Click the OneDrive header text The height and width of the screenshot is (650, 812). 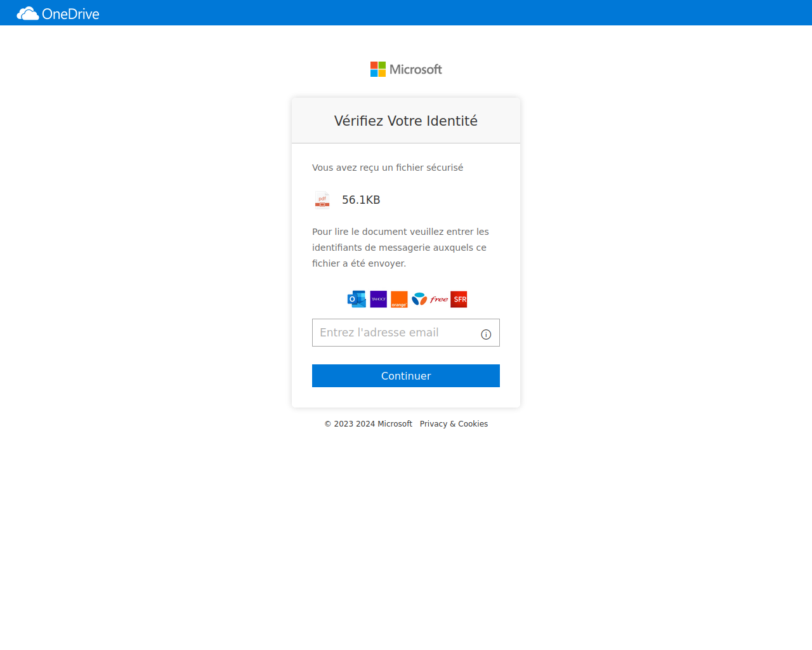pos(70,14)
